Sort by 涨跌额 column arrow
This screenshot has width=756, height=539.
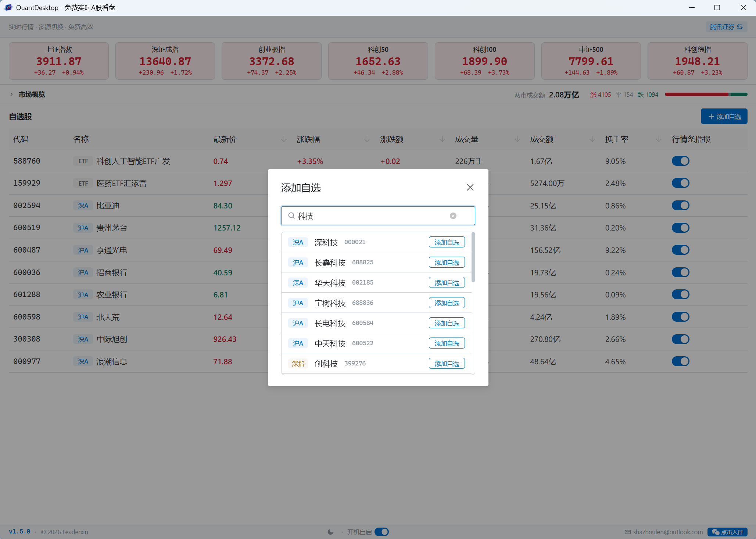click(x=442, y=139)
